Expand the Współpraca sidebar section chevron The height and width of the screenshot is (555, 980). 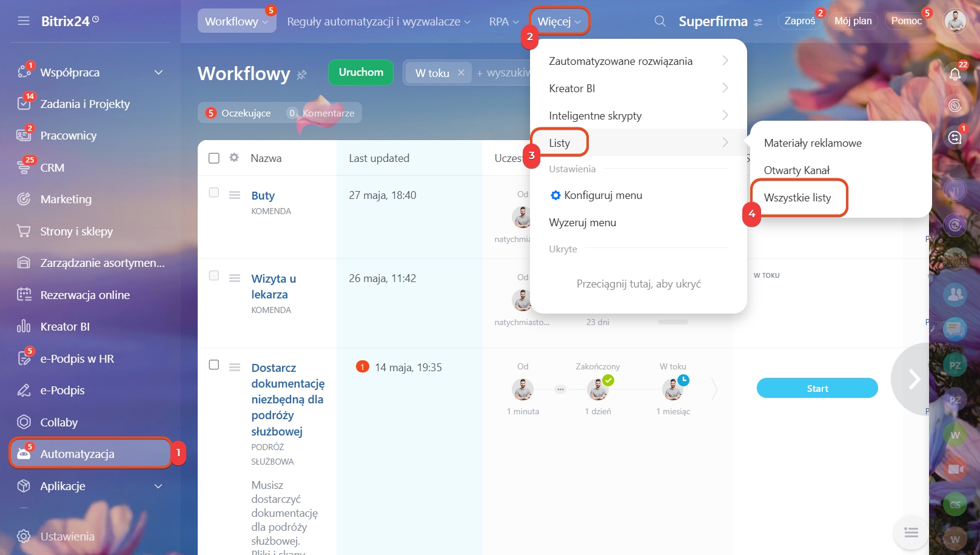158,72
